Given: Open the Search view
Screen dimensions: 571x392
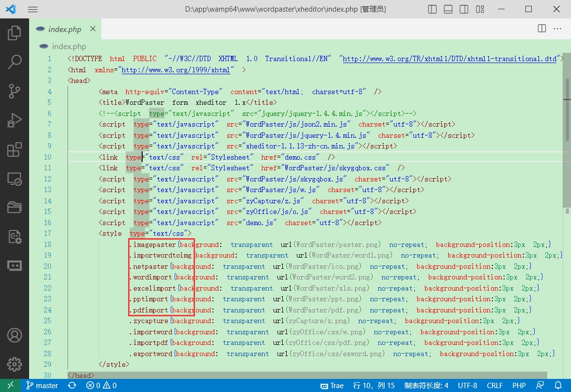Looking at the screenshot, I should [14, 62].
